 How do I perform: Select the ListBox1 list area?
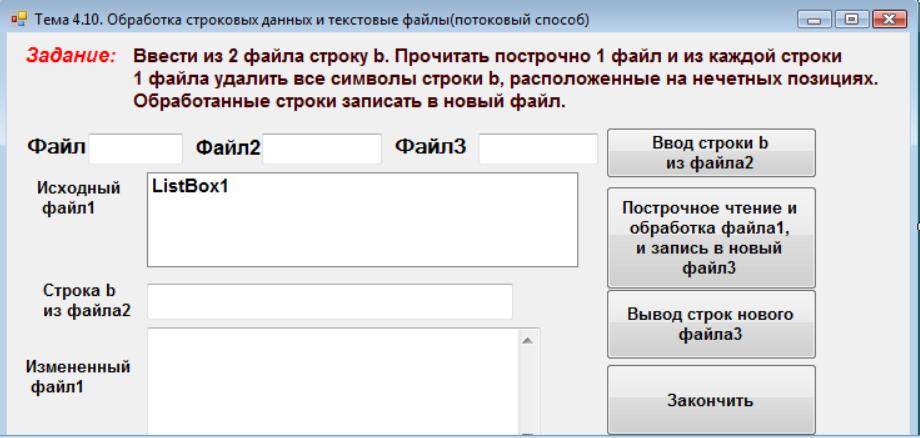click(362, 220)
